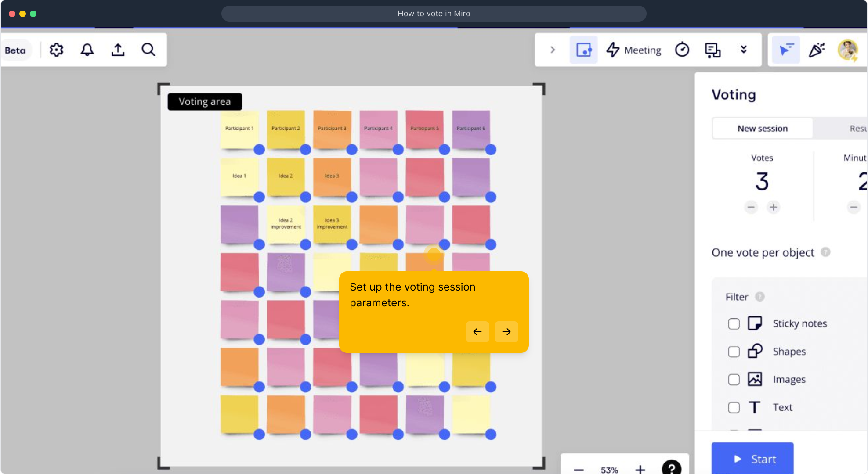
Task: Open board search magnifier
Action: pyautogui.click(x=148, y=50)
